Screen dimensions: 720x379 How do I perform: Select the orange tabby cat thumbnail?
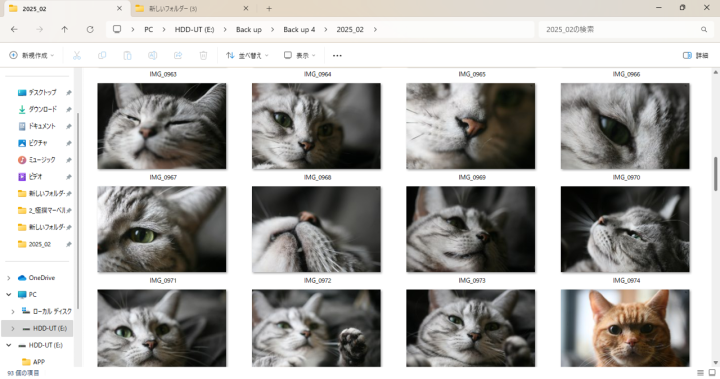[625, 328]
